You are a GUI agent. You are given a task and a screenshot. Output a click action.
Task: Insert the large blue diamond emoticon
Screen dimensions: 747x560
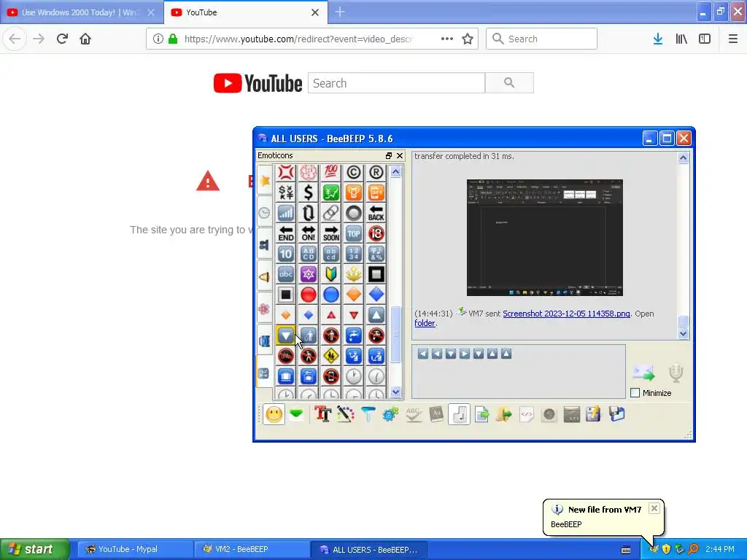pyautogui.click(x=376, y=295)
